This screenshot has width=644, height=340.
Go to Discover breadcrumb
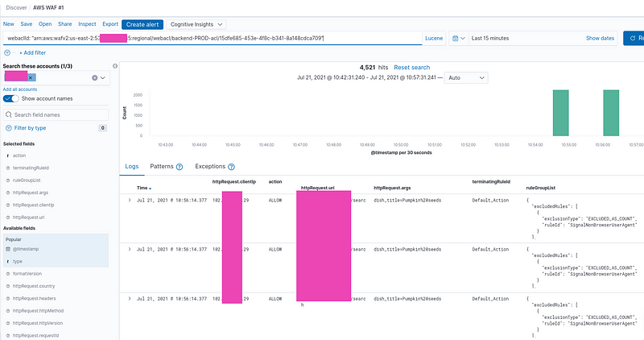click(x=16, y=7)
